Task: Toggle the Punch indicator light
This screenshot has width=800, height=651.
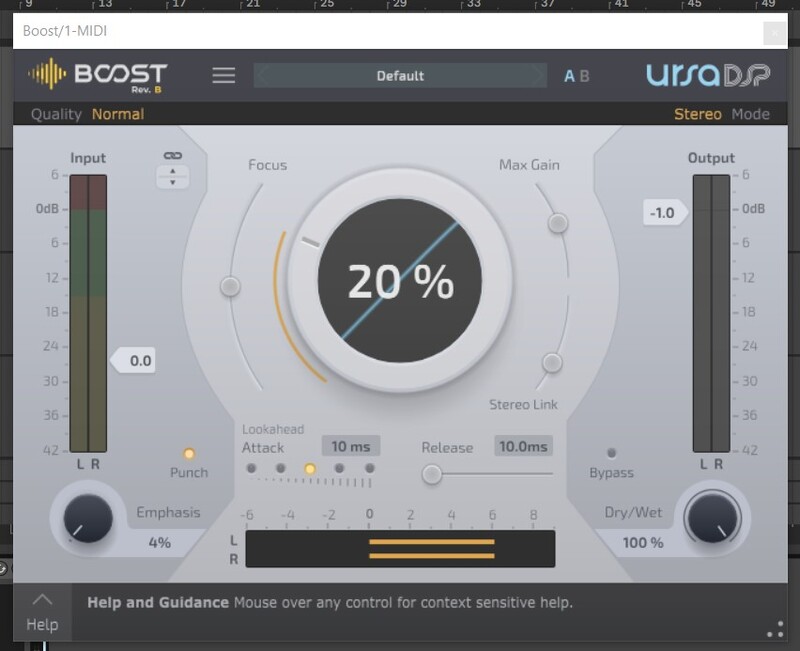Action: click(188, 453)
